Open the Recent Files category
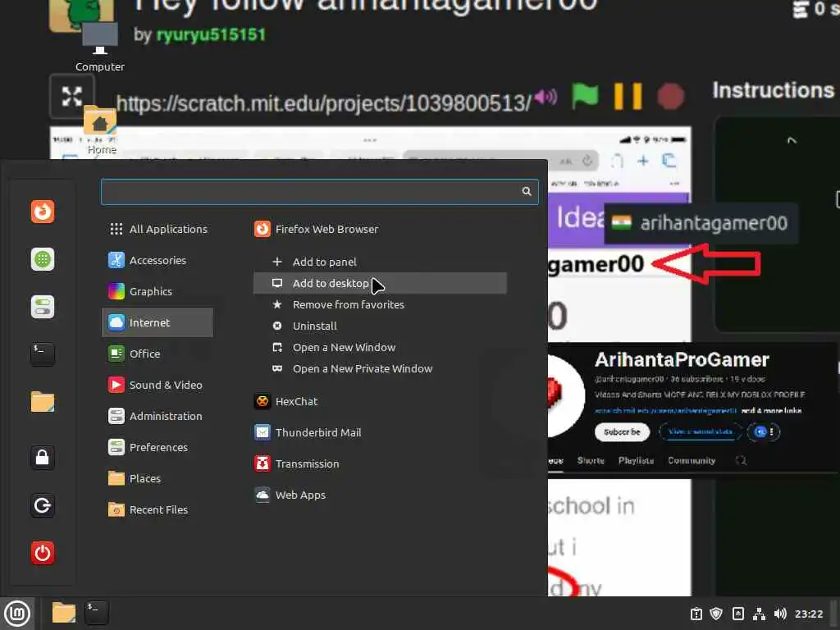Viewport: 840px width, 630px height. 158,509
